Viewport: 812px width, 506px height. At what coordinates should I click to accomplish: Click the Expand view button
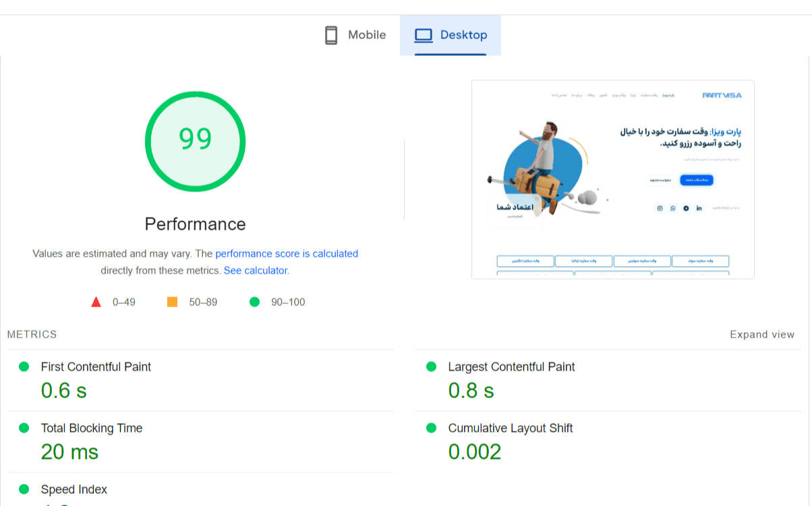point(762,335)
